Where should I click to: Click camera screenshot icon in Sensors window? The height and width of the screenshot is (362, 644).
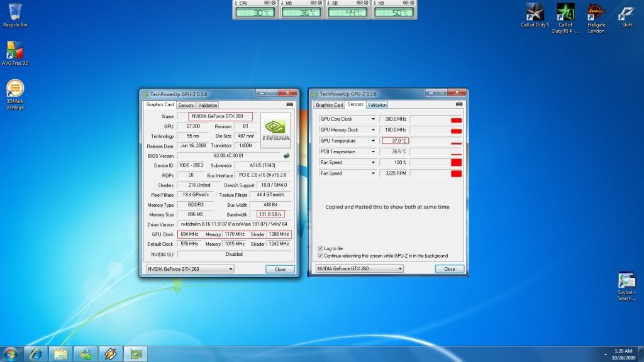pos(458,104)
